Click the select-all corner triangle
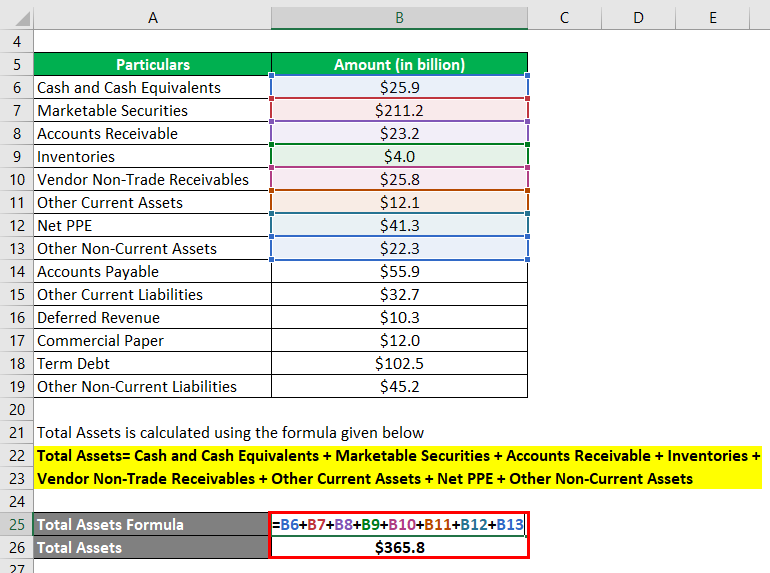 coord(22,18)
